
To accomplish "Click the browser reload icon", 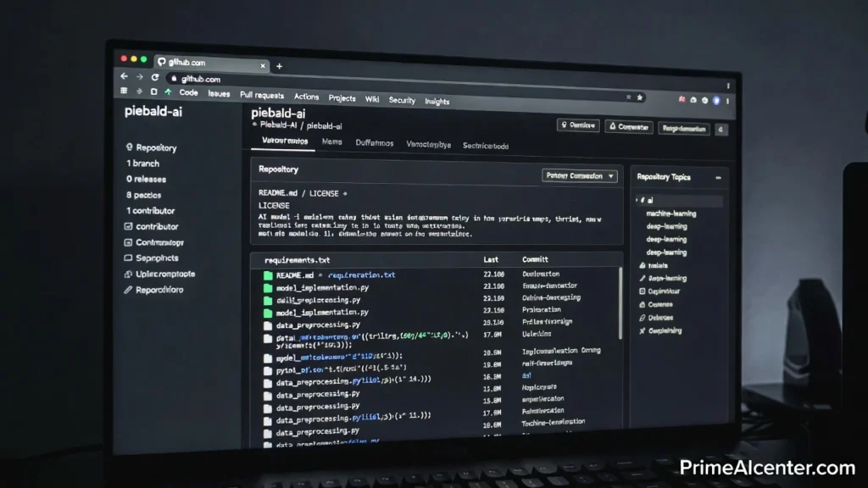I will [x=154, y=77].
